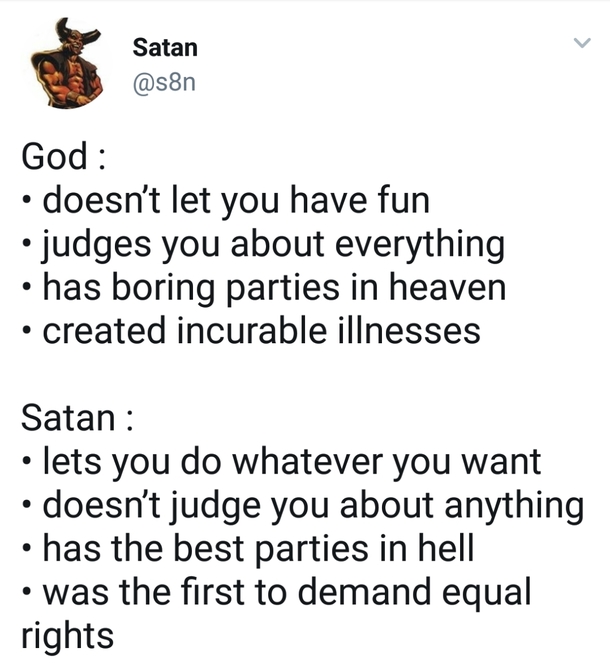The image size is (610, 667).
Task: Click the word "heaven" in the tweet
Action: [448, 287]
